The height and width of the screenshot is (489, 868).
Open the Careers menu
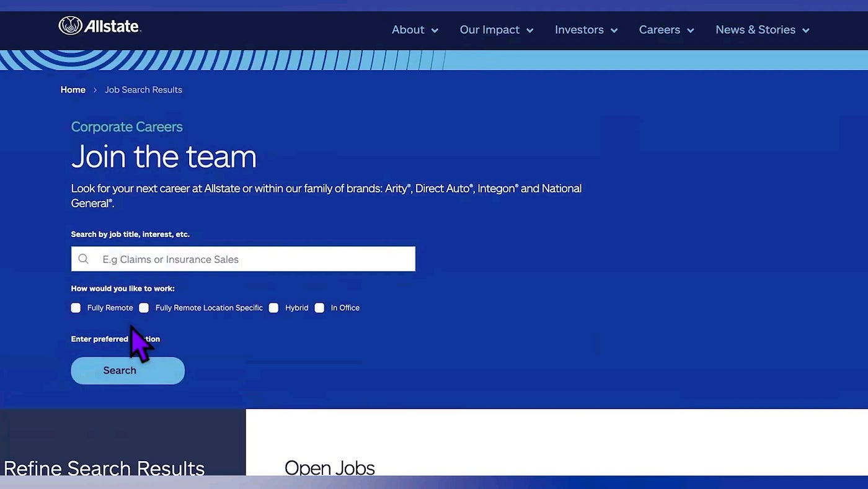[x=660, y=30]
